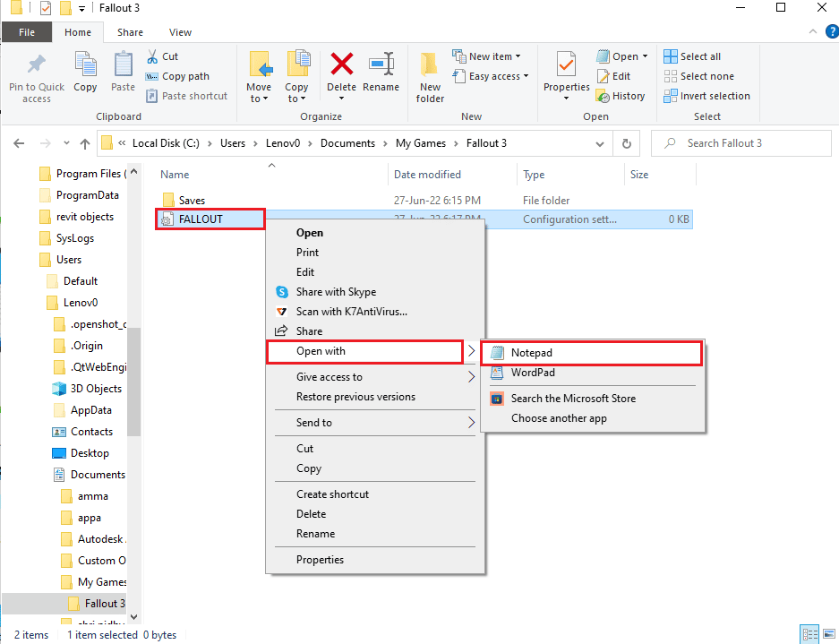839x644 pixels.
Task: Sort by Date modified column header
Action: [x=427, y=175]
